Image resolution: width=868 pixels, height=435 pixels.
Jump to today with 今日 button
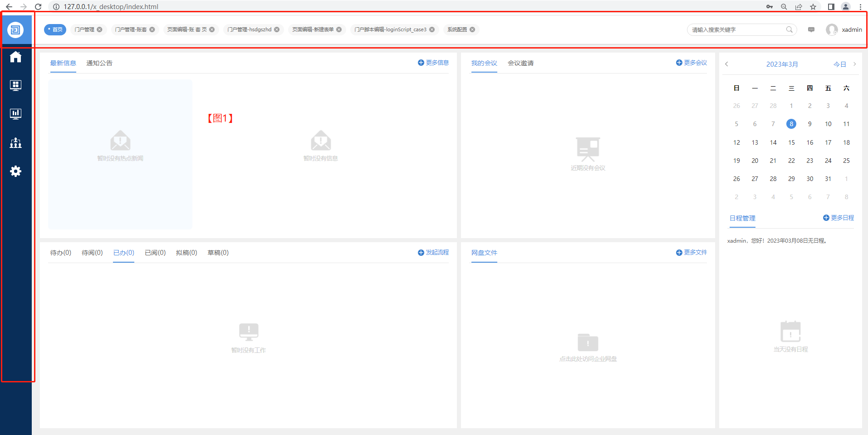[840, 64]
